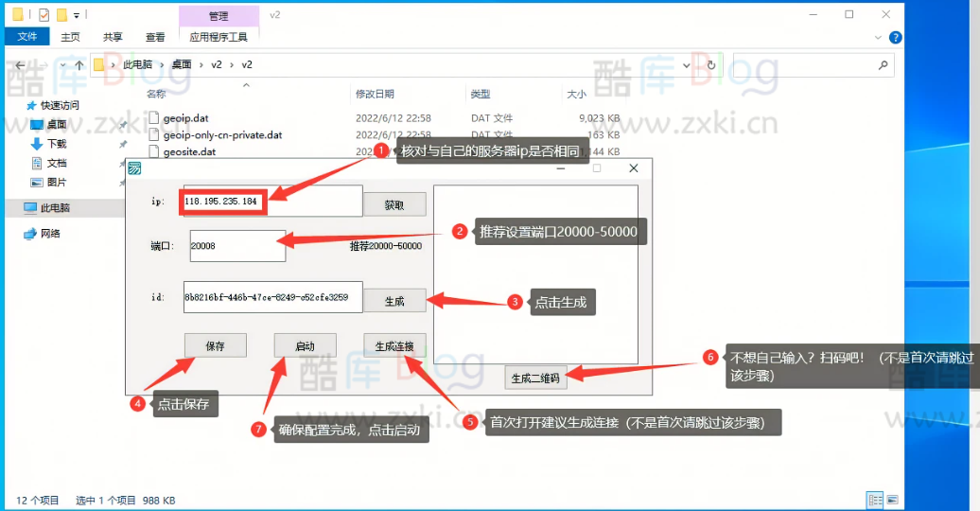Click the Explorer search box
The width and height of the screenshot is (980, 511).
tap(814, 64)
